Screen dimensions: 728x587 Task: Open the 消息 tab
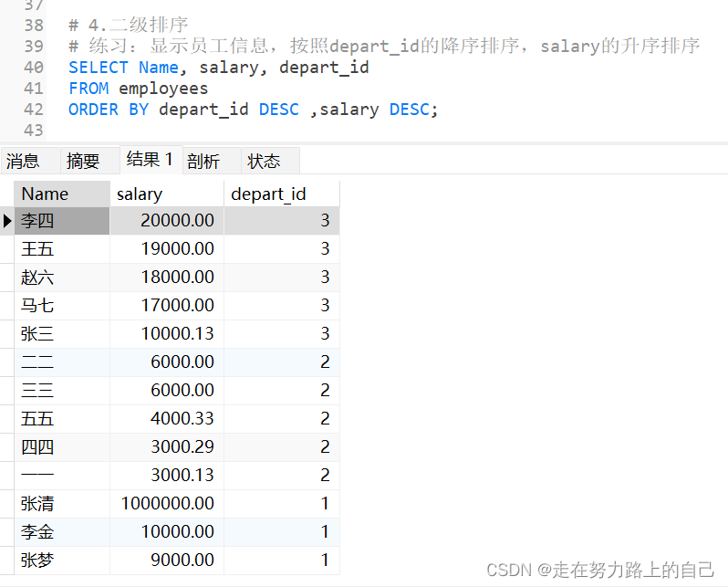(x=31, y=162)
